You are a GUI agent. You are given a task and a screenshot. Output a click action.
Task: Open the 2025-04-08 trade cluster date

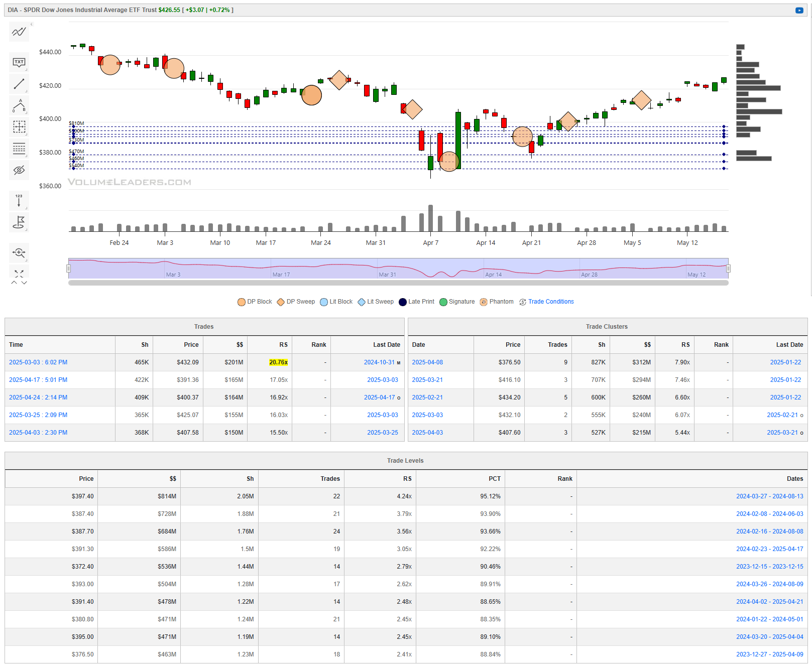click(427, 362)
